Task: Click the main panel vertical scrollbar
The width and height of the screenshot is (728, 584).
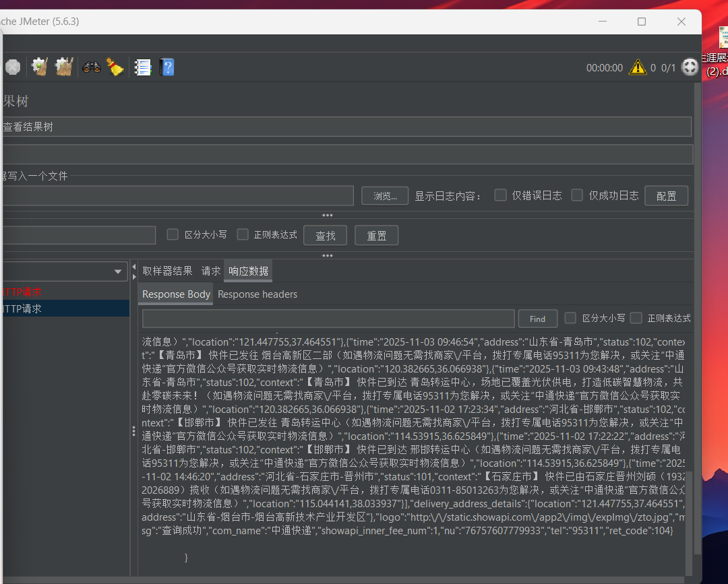Action: click(698, 318)
